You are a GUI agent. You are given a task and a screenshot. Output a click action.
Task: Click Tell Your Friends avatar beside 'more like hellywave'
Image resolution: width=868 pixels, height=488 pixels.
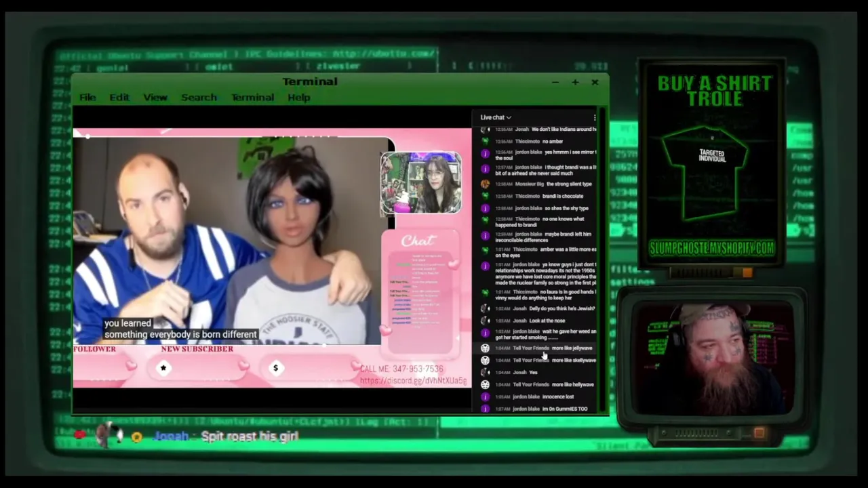coord(485,385)
